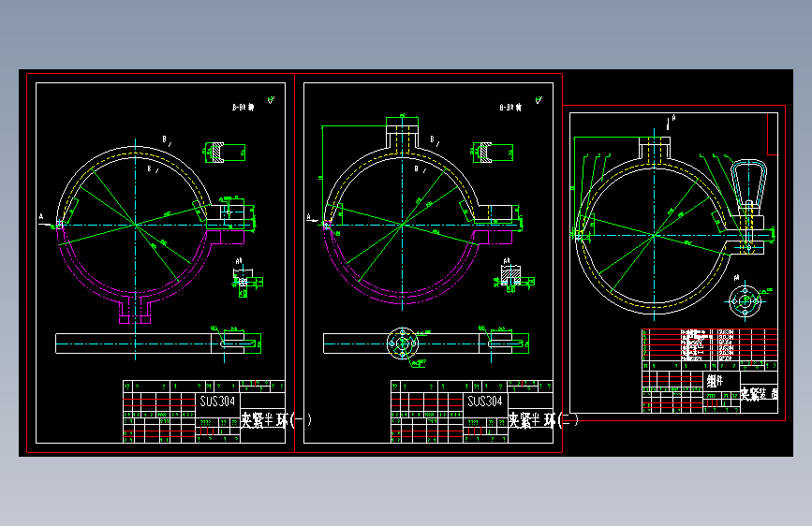Click the parts list table in assembly sheet
The height and width of the screenshot is (526, 812).
click(x=710, y=344)
